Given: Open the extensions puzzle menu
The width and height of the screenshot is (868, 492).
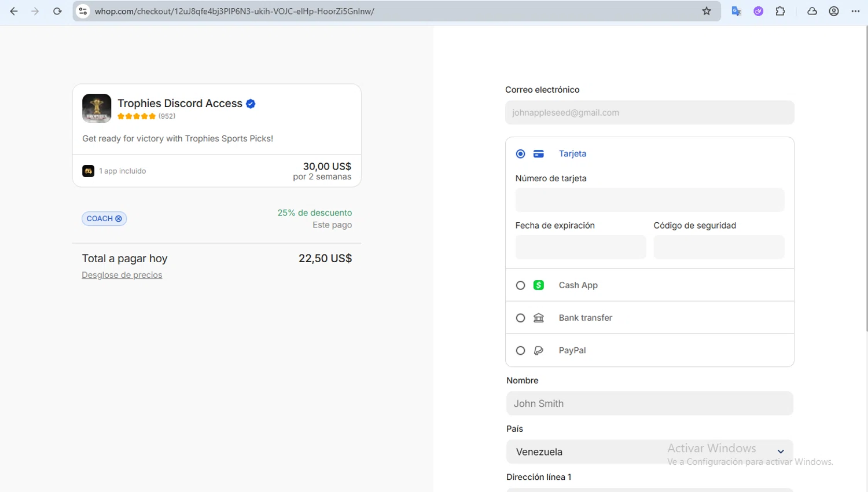Looking at the screenshot, I should 781,11.
